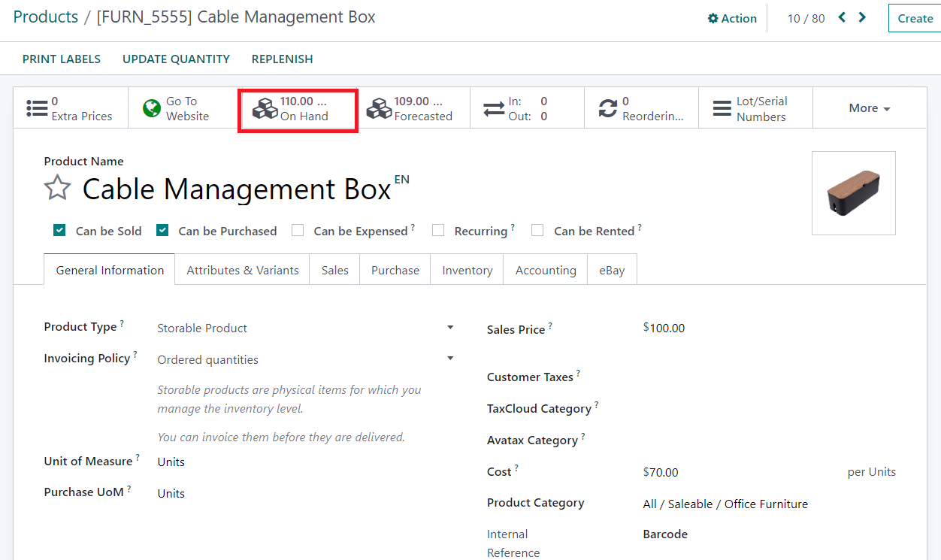Screen dimensions: 941x560
Task: Click the product image thumbnail
Action: tap(853, 193)
